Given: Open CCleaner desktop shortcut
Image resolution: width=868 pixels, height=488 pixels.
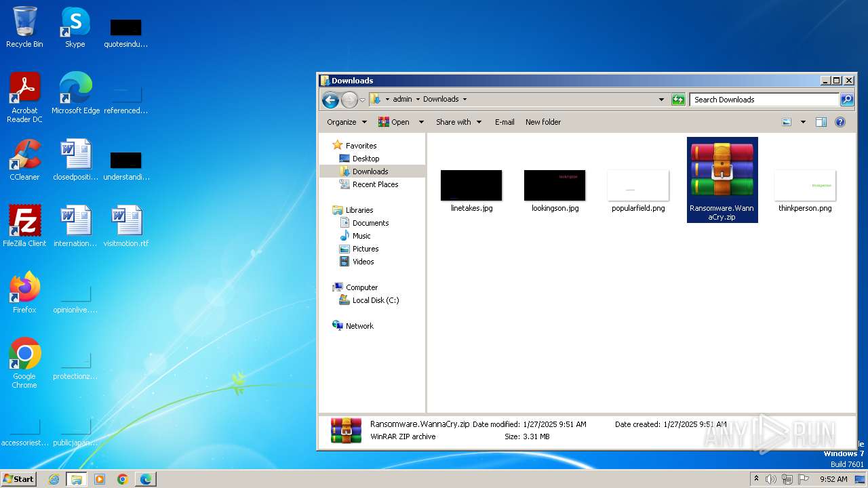Looking at the screenshot, I should 24,160.
